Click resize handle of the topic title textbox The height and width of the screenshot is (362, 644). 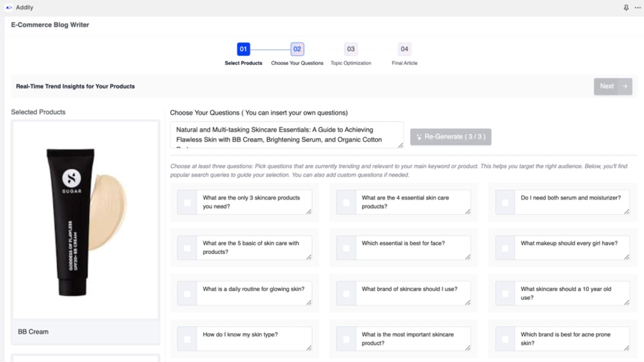[x=400, y=145]
